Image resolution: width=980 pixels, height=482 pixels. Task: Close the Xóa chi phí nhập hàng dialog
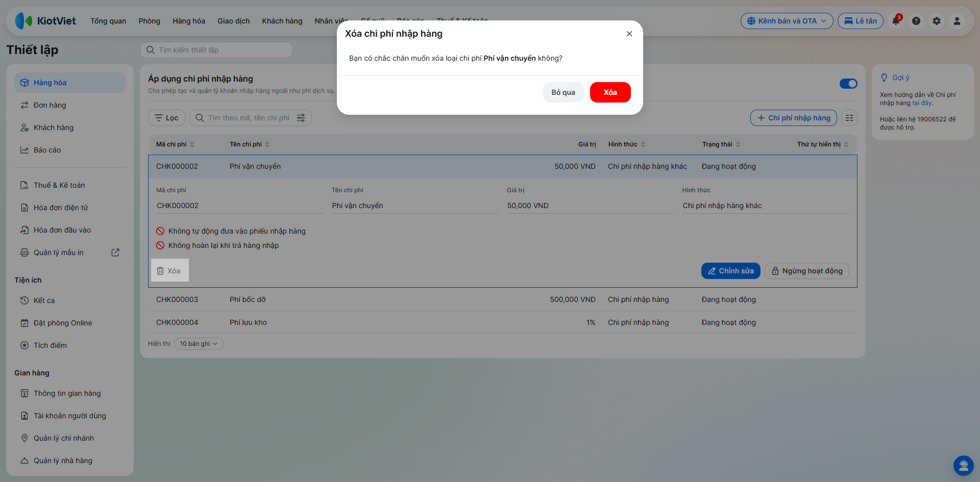629,34
